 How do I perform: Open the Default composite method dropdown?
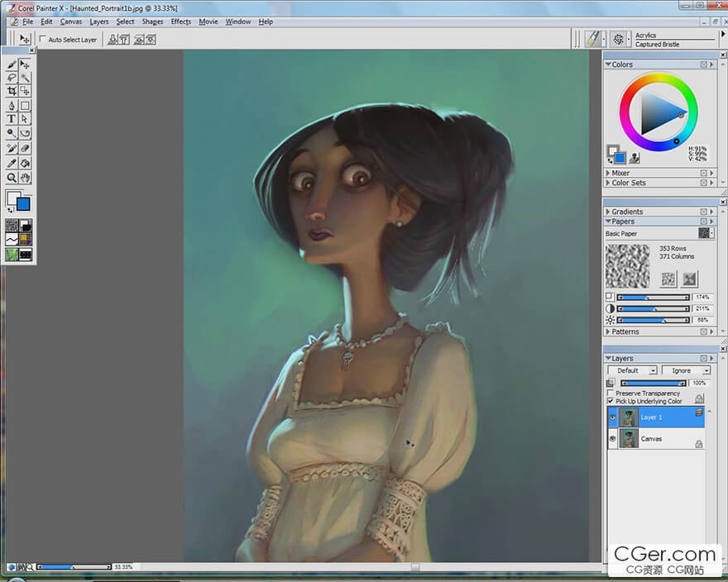tap(632, 370)
